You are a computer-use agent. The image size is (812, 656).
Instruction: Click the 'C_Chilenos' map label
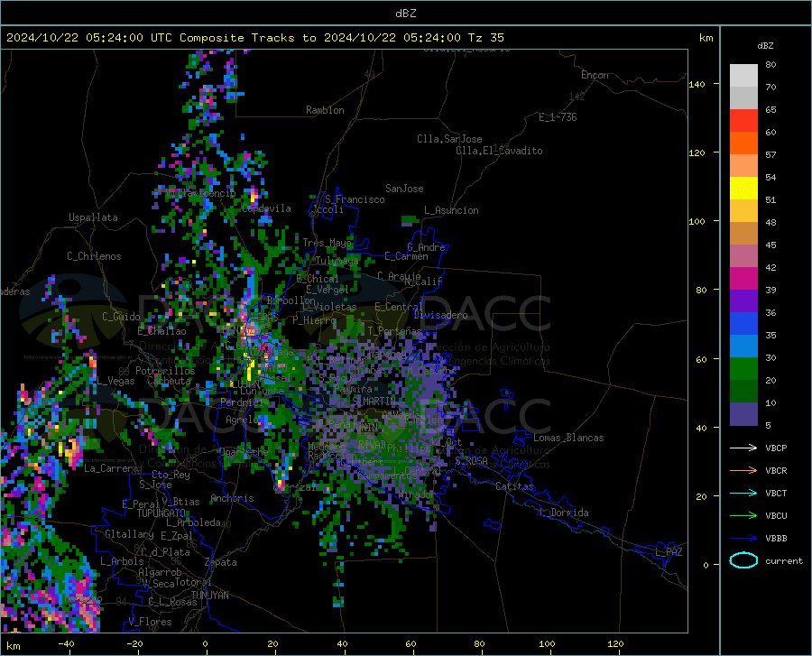[94, 256]
